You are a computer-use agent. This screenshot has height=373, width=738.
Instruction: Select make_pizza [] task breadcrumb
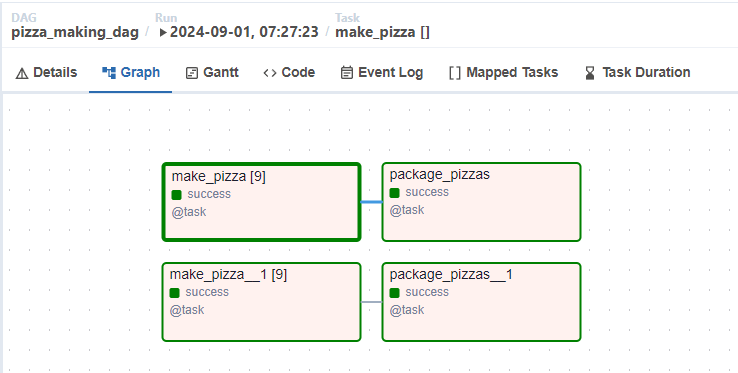(382, 32)
